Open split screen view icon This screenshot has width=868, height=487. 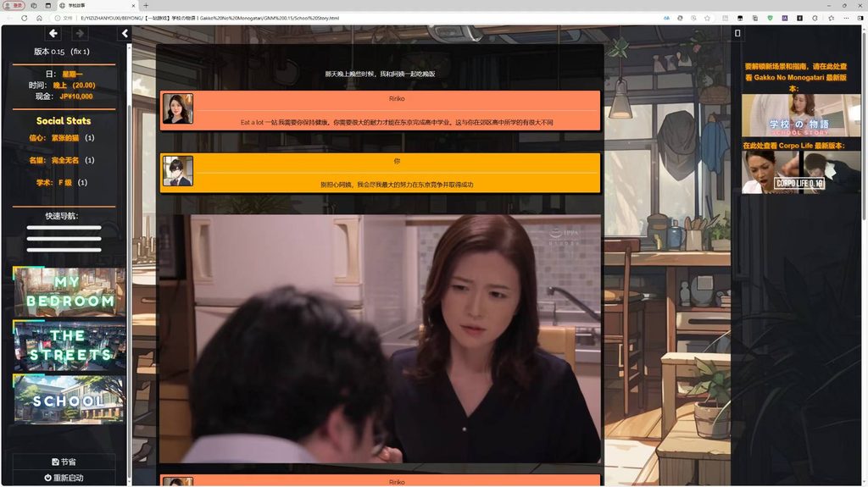(x=726, y=18)
